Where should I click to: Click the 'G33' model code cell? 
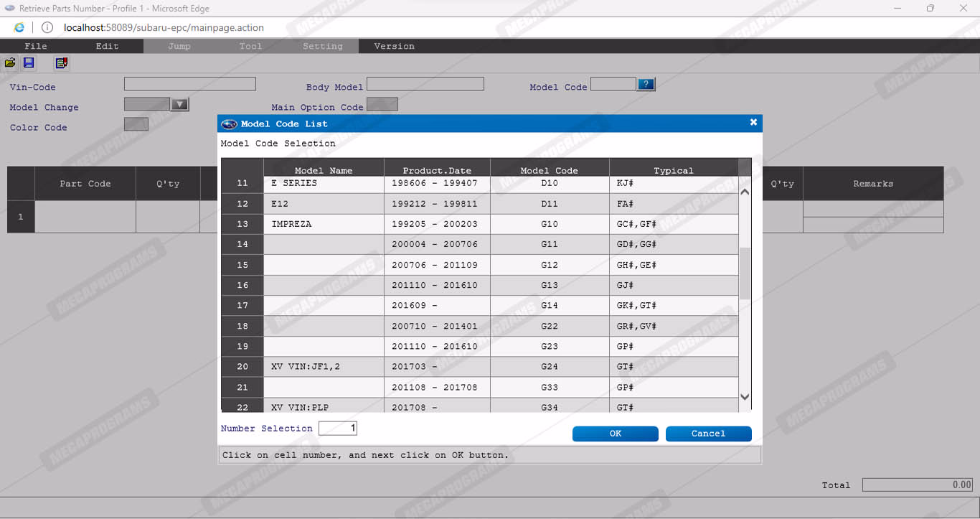[550, 388]
